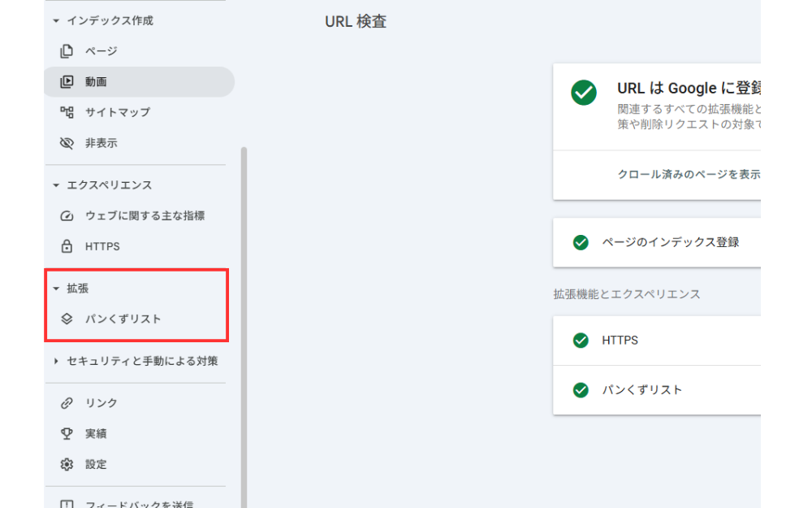Expand セキュリティと手動による対策 section
Image resolution: width=812 pixels, height=508 pixels.
click(x=55, y=361)
